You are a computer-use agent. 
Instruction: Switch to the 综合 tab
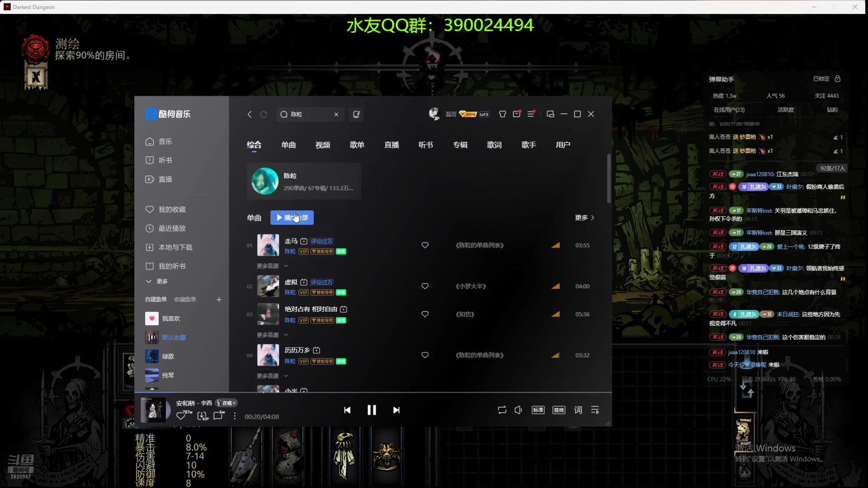[254, 145]
